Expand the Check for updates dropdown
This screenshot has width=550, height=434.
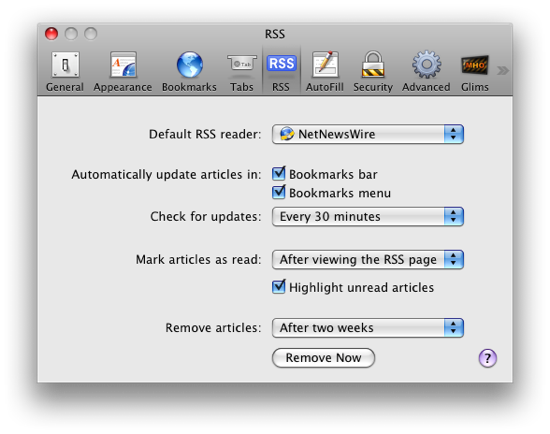click(368, 216)
